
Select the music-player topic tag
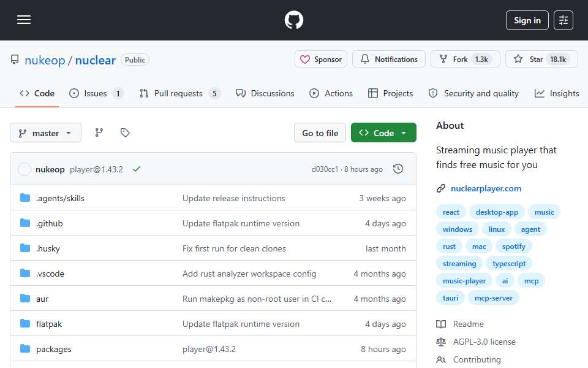[464, 282]
